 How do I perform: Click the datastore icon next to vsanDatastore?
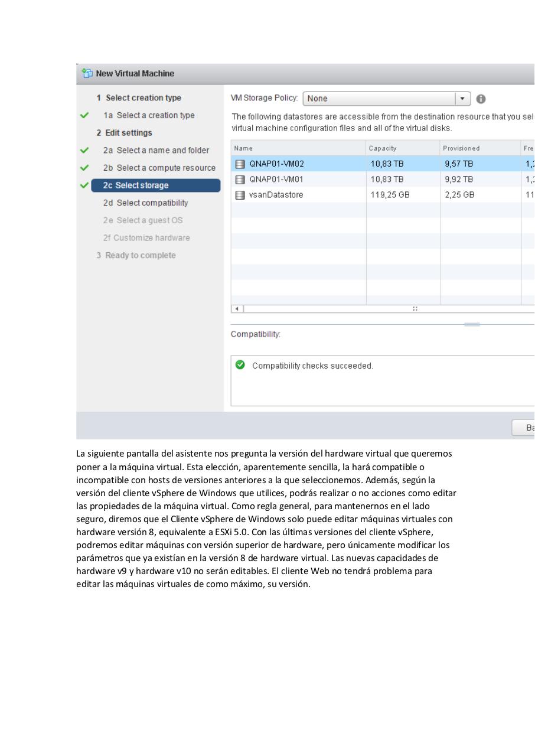pyautogui.click(x=240, y=194)
